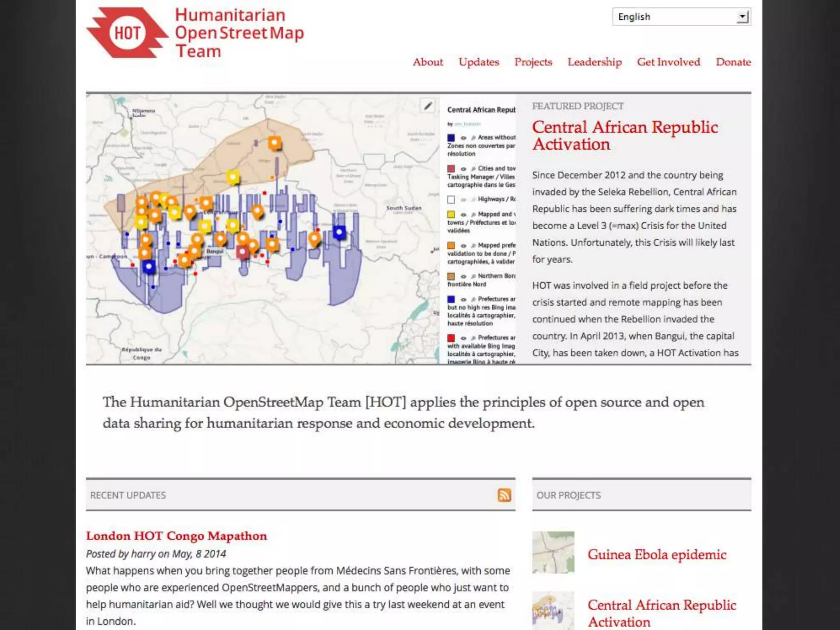This screenshot has width=840, height=630.
Task: Open the RSS feed icon
Action: [504, 495]
